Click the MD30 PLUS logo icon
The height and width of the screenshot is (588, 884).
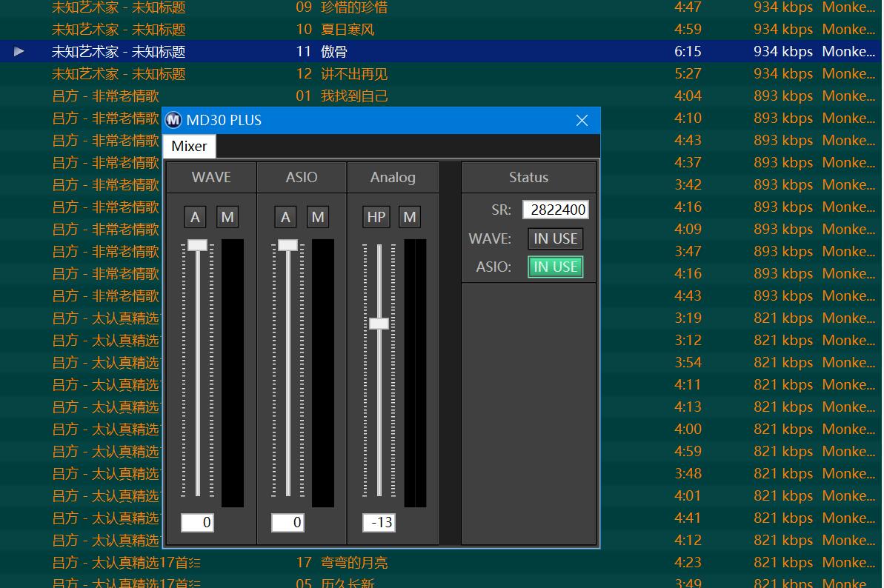173,120
